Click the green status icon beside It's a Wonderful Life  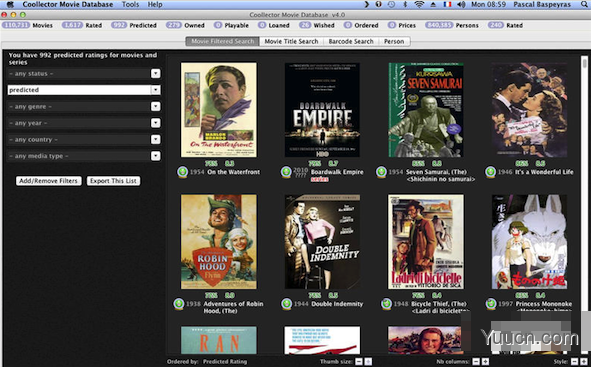(490, 172)
